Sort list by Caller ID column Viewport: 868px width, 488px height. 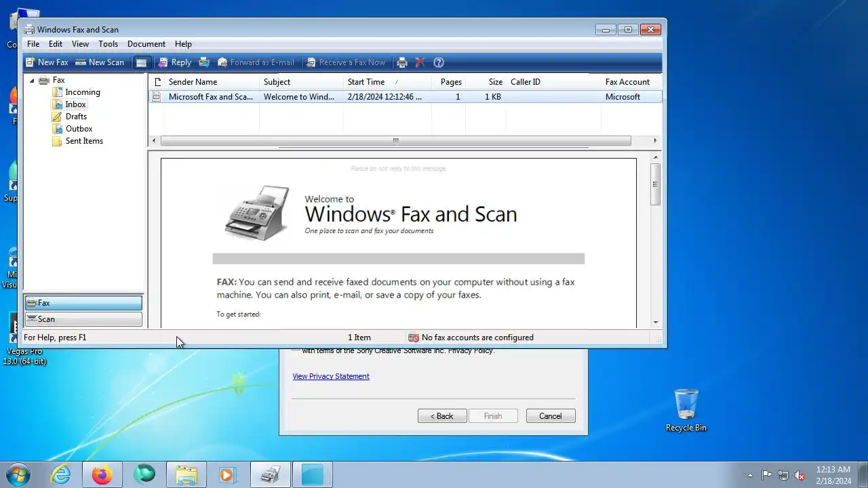point(553,82)
